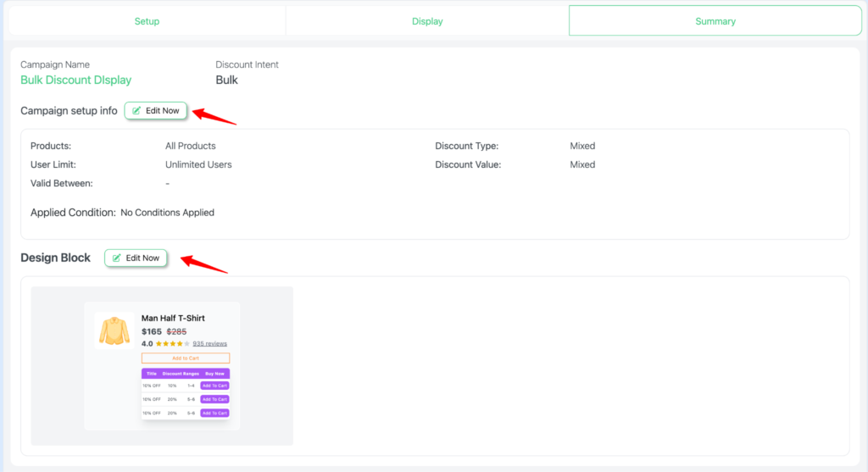Viewport: 868px width, 472px height.
Task: Click the yellow shirt product image
Action: tap(114, 330)
